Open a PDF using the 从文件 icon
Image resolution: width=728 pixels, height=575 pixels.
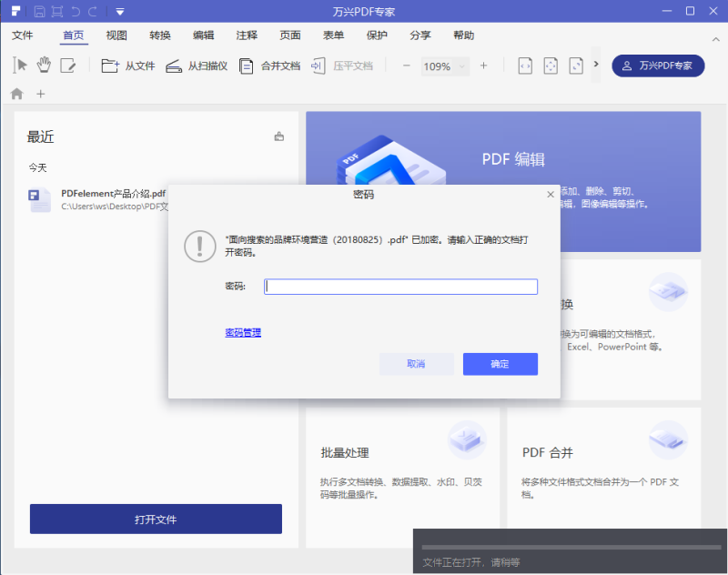(x=111, y=66)
